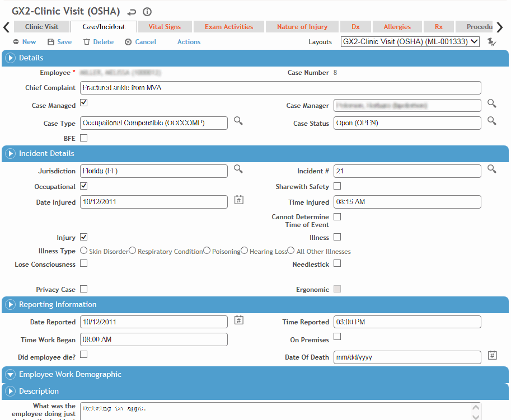Collapse the Description section
Screen dimensions: 511x420
coord(10,391)
